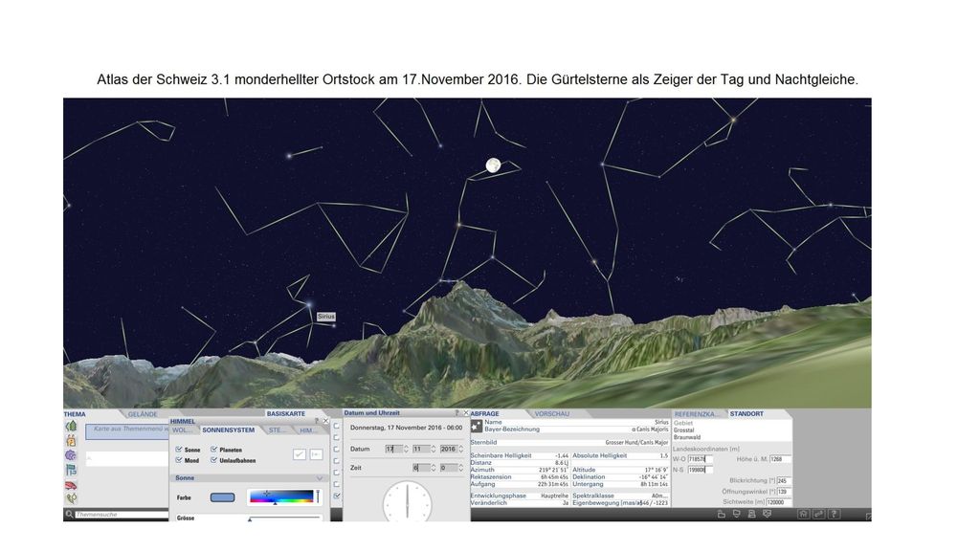Click the vertical brightness slider beside the spectrum
The image size is (980, 551).
coord(318,496)
